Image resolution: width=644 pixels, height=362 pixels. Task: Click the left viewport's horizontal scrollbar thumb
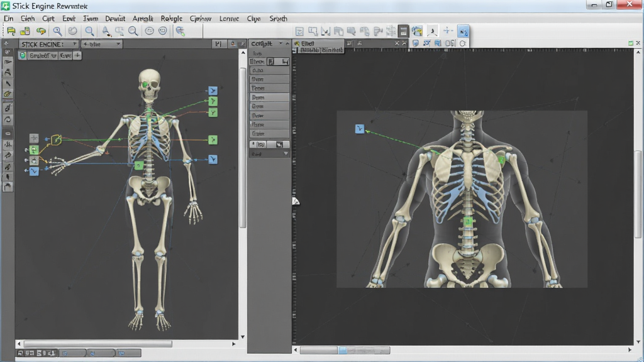[x=97, y=344]
